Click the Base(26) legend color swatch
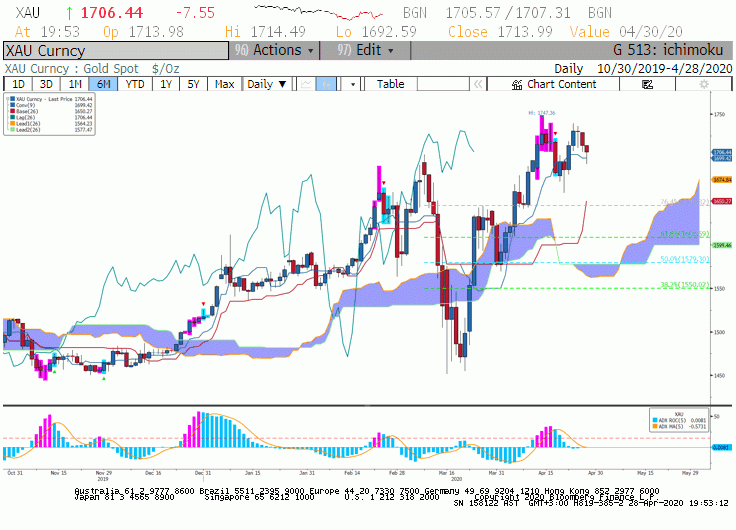This screenshot has width=736, height=530. coord(13,111)
